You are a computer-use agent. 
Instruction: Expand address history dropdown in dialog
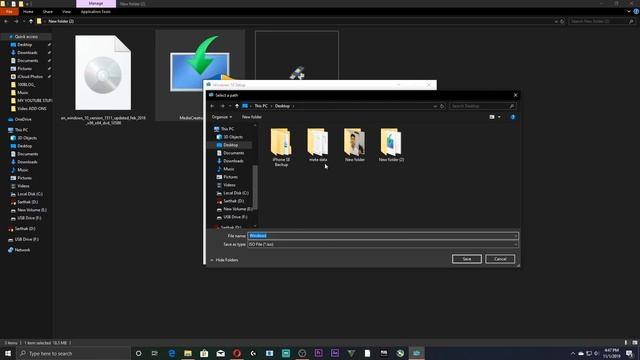[435, 106]
